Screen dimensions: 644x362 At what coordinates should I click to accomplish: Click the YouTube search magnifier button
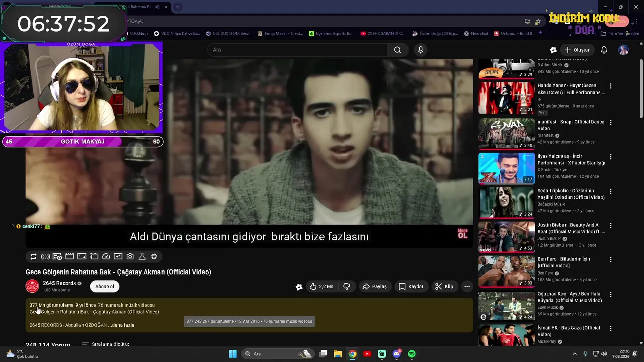coord(397,50)
